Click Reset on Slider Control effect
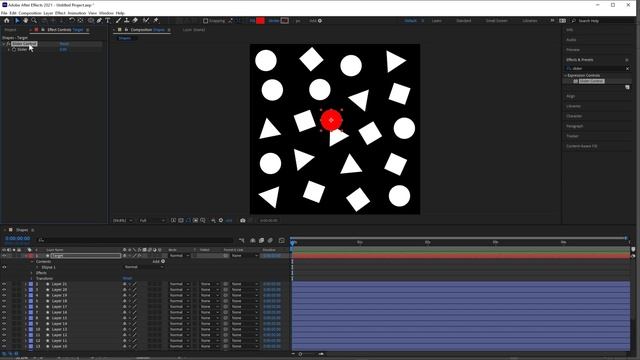The image size is (640, 360). 64,44
